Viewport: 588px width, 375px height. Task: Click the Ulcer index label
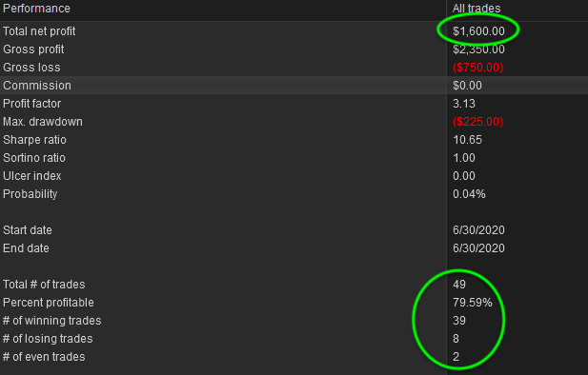point(31,176)
